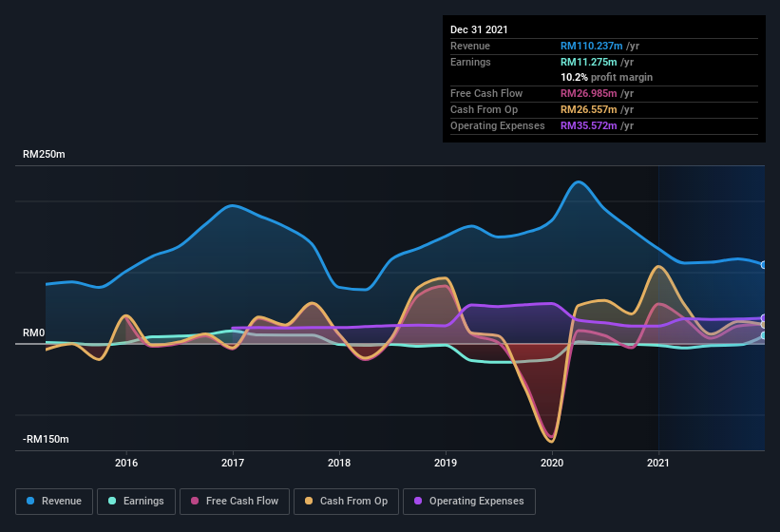Click the RM35.572m operating expenses value
Image resolution: width=780 pixels, height=532 pixels.
[588, 125]
